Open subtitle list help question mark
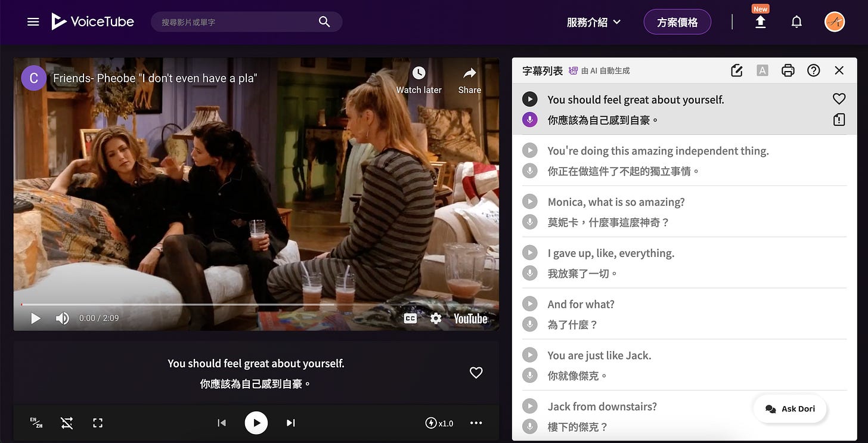The image size is (868, 443). pos(814,70)
